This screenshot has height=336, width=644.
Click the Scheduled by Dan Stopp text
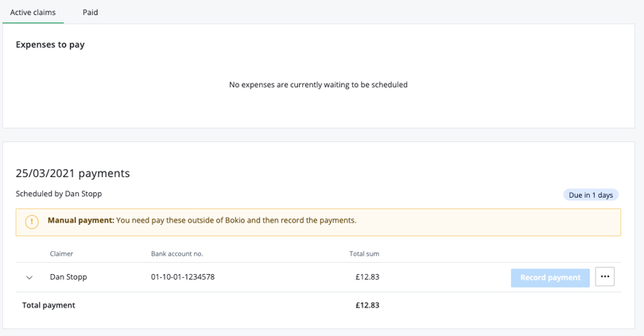click(59, 194)
